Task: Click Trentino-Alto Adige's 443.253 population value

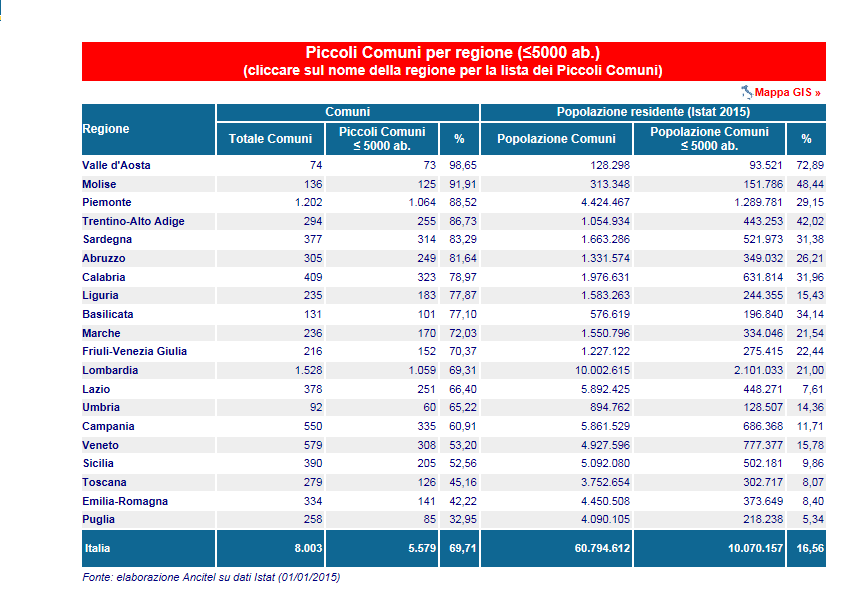Action: click(x=763, y=221)
